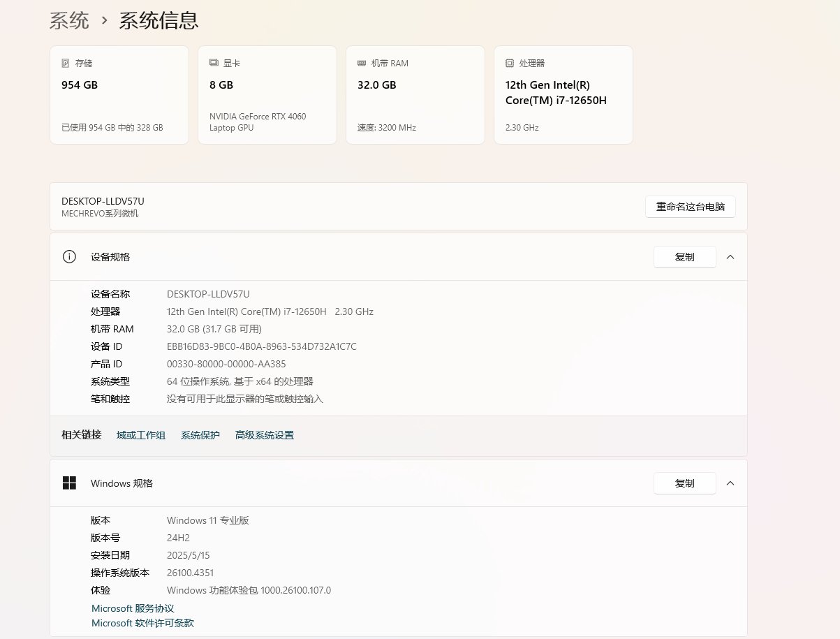Select the 8 GB graphics memory value
Image resolution: width=840 pixels, height=639 pixels.
pyautogui.click(x=221, y=85)
